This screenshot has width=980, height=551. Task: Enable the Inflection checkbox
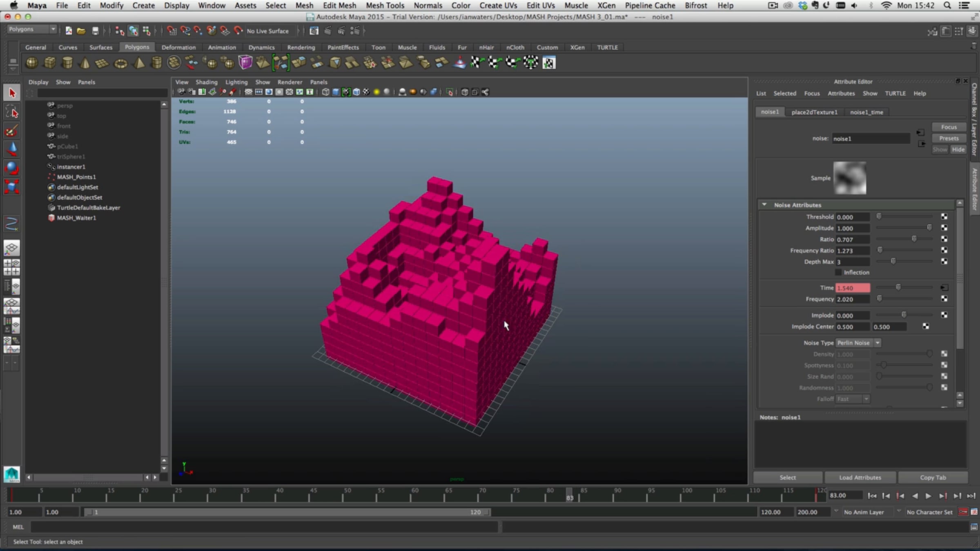839,272
